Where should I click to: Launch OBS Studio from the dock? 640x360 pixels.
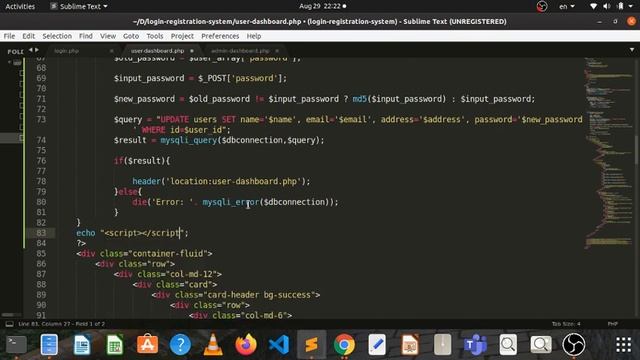pyautogui.click(x=573, y=345)
